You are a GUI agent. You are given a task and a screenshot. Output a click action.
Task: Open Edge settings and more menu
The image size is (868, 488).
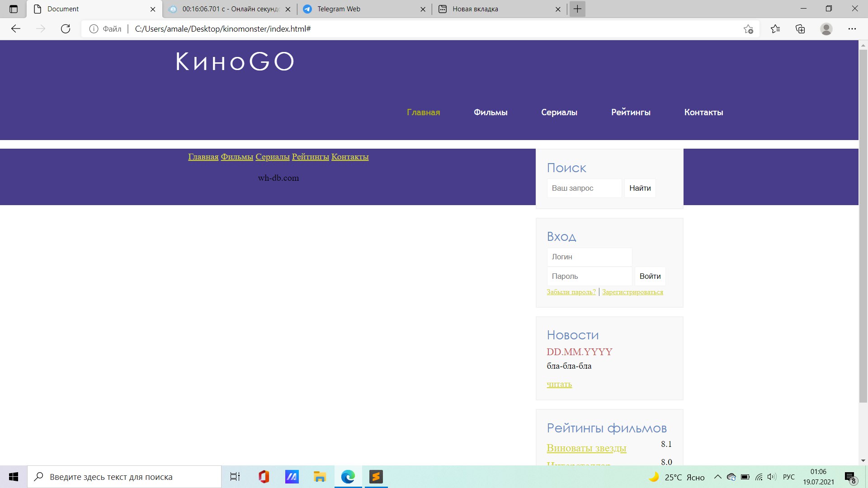pyautogui.click(x=852, y=29)
